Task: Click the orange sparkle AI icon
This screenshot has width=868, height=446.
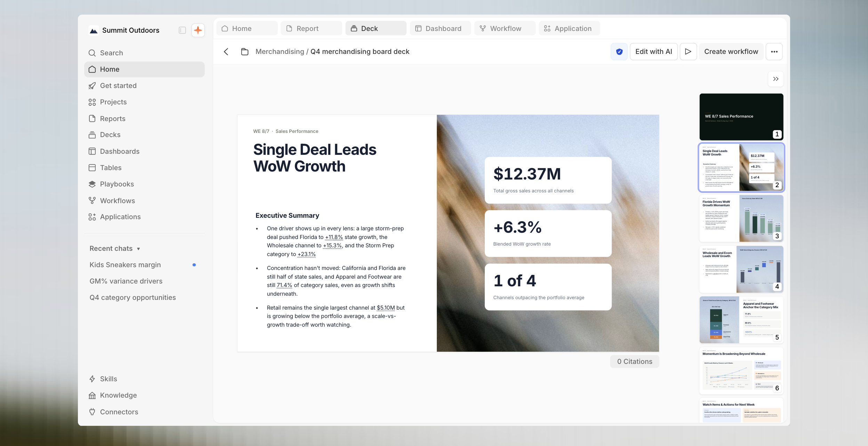Action: pos(198,30)
